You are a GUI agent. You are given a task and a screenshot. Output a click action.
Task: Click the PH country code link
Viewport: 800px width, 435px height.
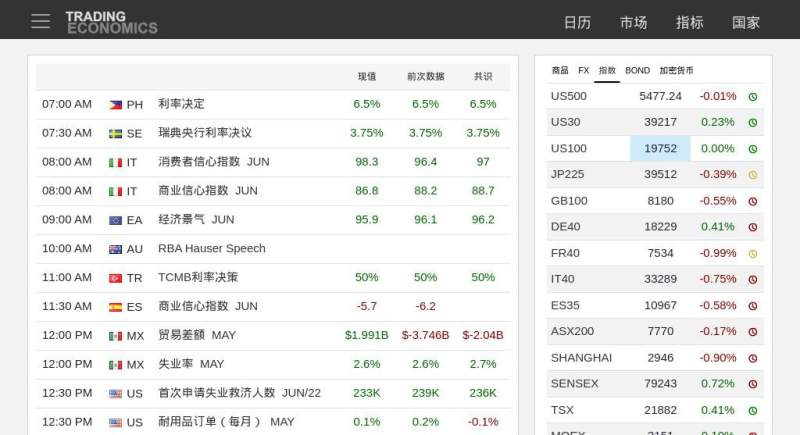135,105
